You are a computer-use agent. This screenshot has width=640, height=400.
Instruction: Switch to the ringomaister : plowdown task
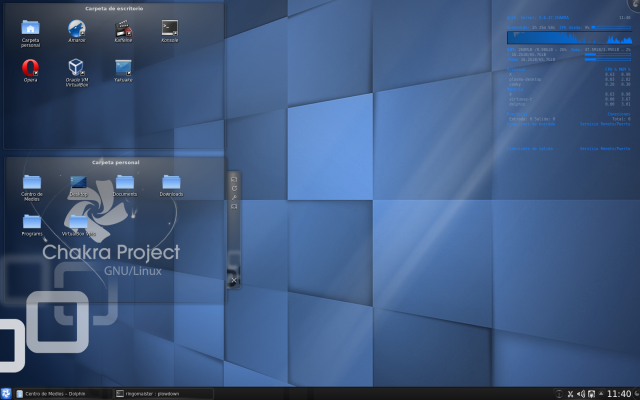click(x=164, y=394)
